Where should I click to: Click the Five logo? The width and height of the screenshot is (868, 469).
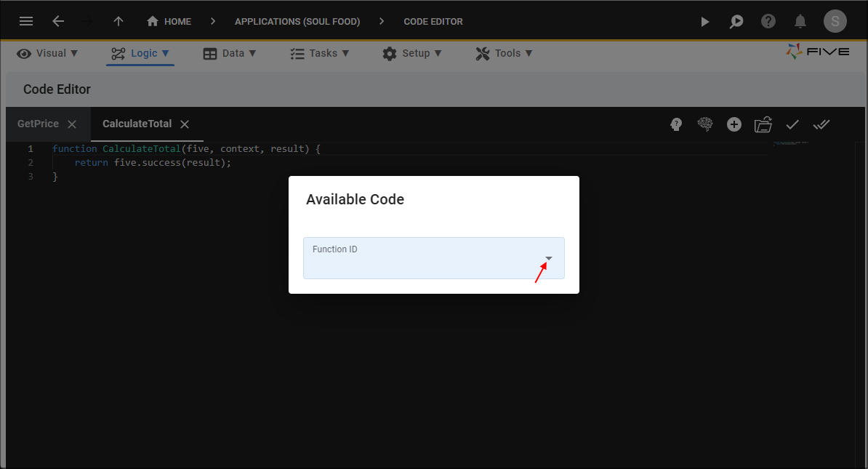818,52
